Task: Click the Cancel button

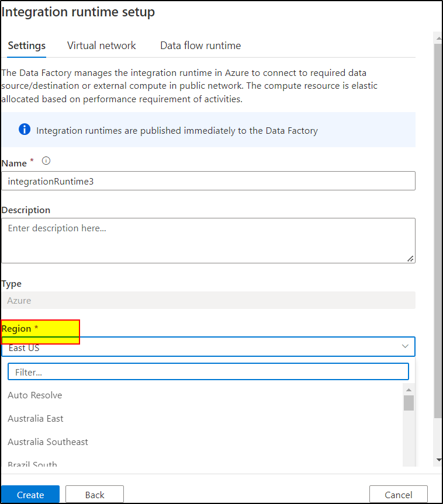Action: [398, 494]
